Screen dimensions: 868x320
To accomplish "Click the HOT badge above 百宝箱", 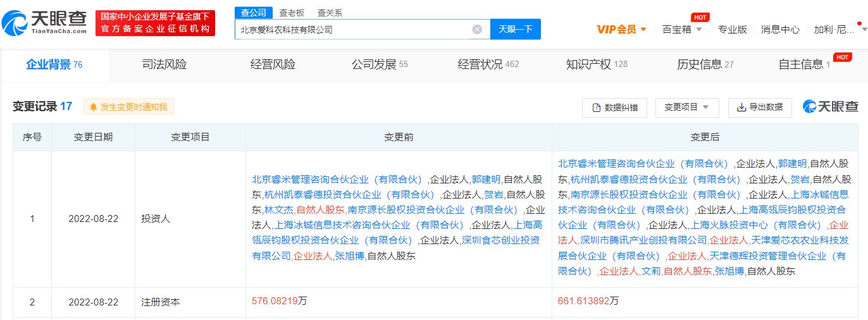I will pos(699,17).
